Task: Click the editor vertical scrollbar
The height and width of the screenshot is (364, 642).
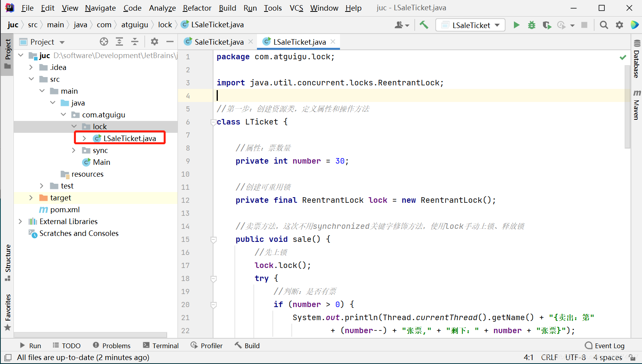Action: pyautogui.click(x=627, y=107)
